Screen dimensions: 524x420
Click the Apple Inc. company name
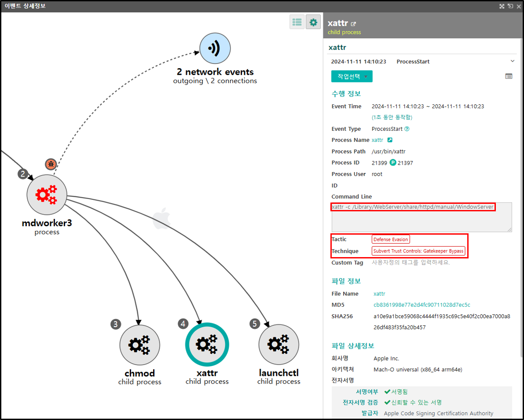tap(386, 358)
